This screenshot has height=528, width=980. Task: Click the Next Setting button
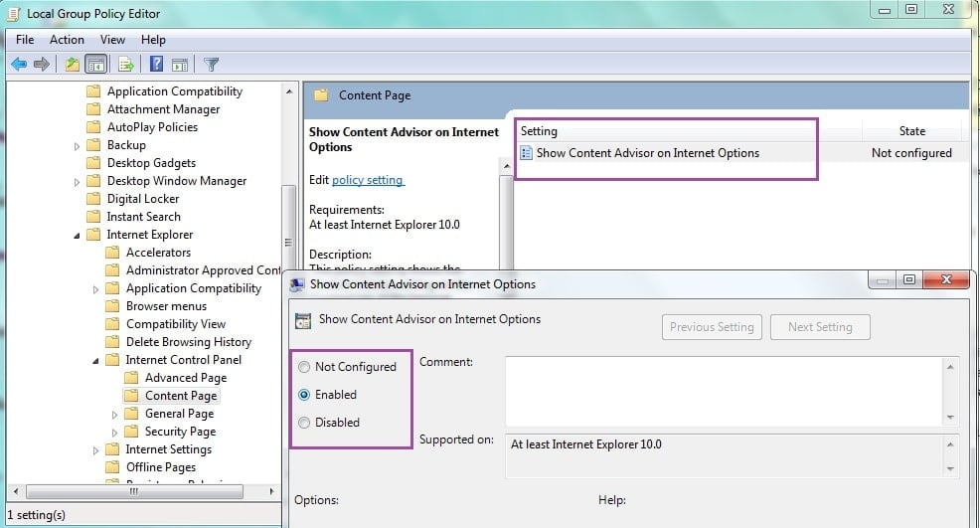820,327
